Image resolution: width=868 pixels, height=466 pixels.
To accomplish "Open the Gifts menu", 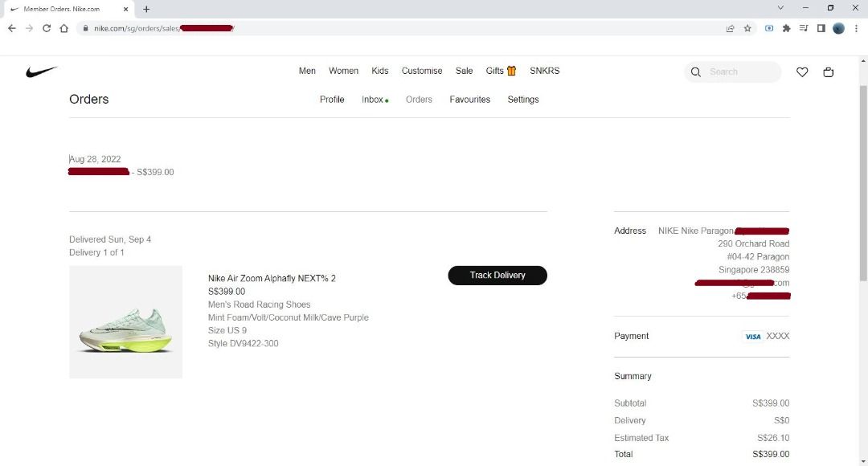I will click(501, 71).
